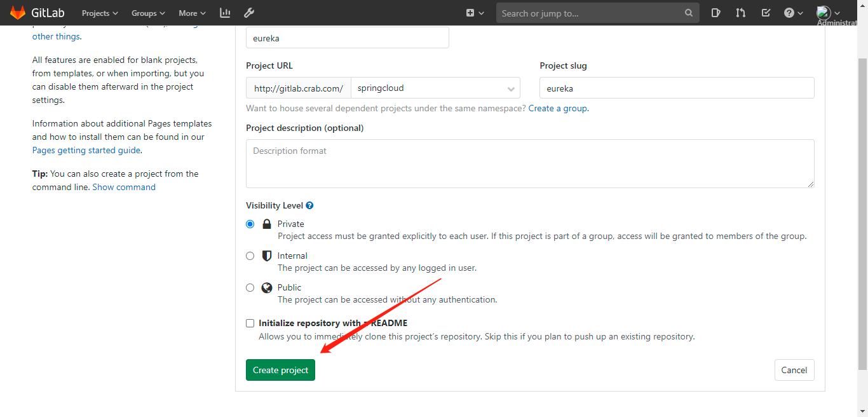Open the new item plus dropdown
The width and height of the screenshot is (868, 417).
point(475,13)
